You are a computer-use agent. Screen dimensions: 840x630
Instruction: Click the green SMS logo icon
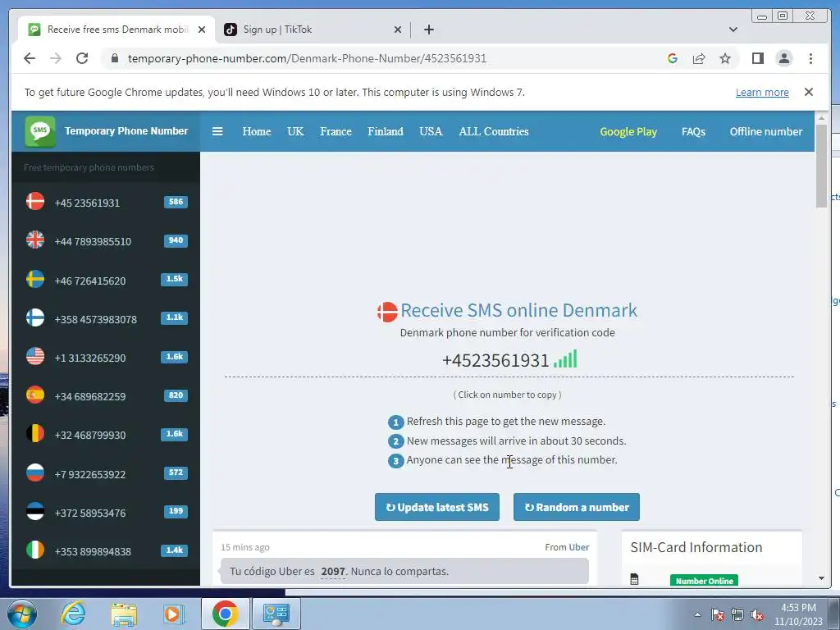(40, 131)
